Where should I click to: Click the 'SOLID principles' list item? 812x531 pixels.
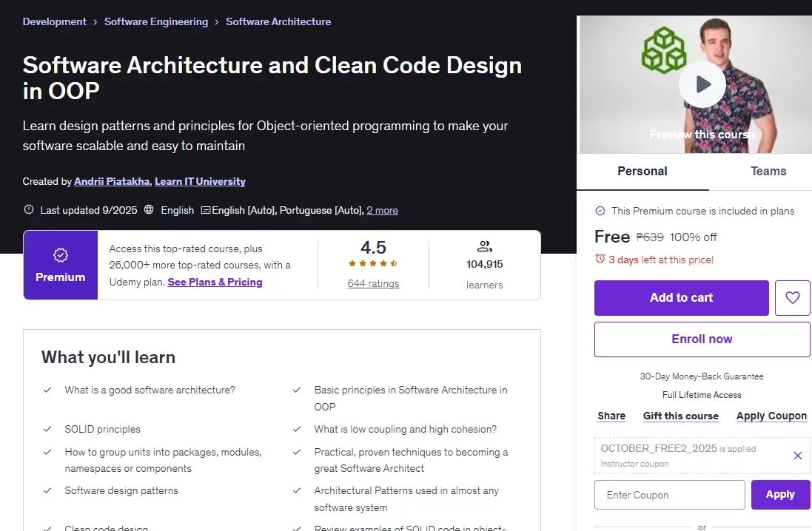click(x=103, y=429)
